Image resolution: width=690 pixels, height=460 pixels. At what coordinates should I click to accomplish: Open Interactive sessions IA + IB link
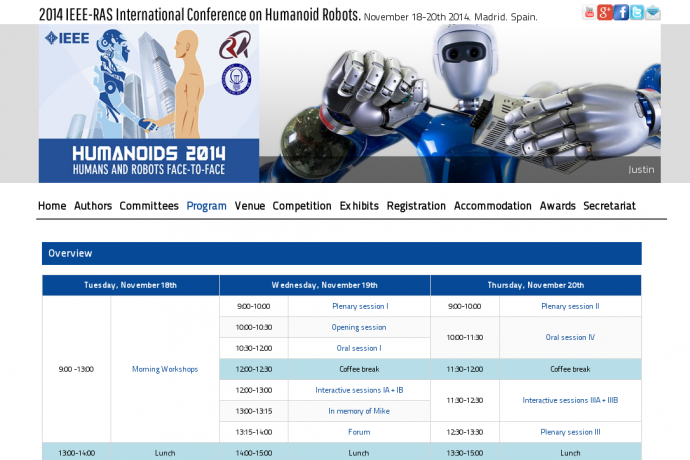tap(359, 390)
